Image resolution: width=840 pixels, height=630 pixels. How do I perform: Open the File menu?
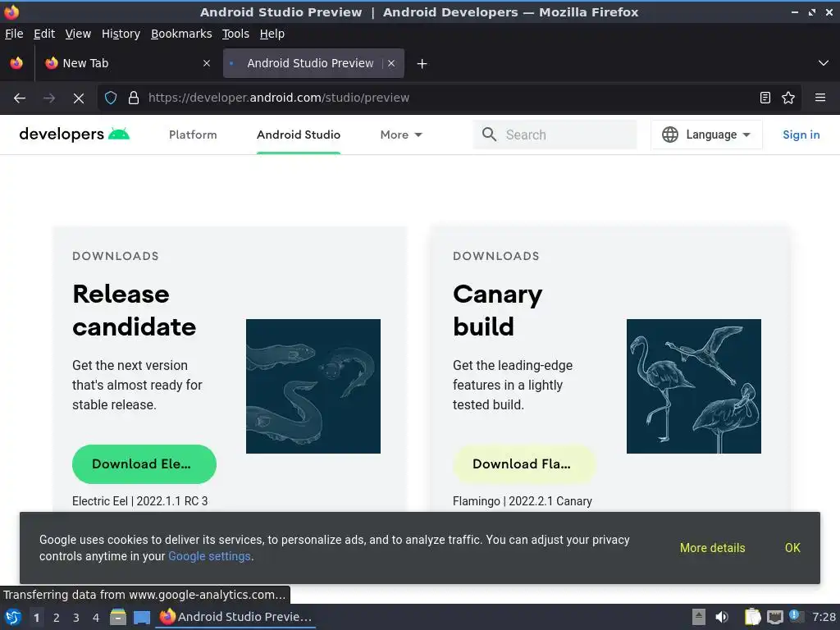[x=14, y=34]
